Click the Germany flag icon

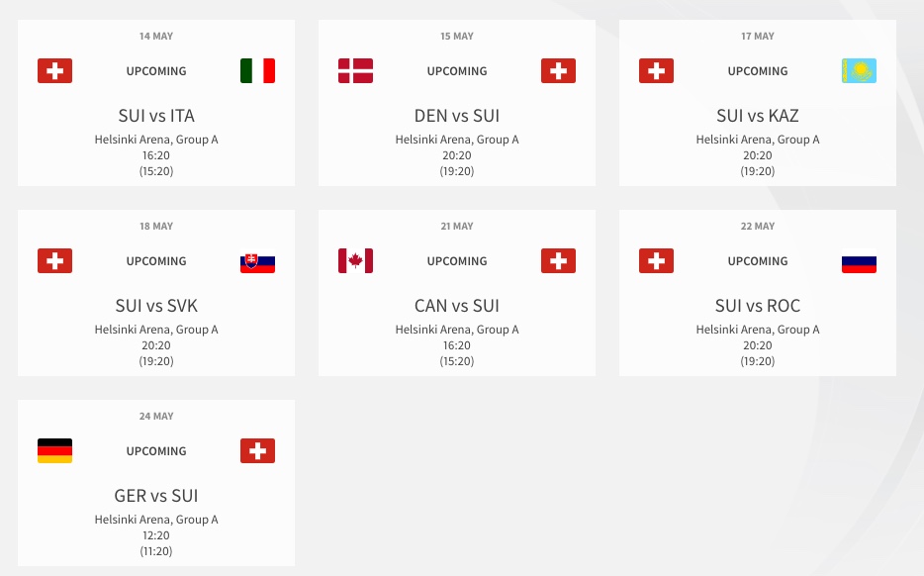[x=54, y=451]
